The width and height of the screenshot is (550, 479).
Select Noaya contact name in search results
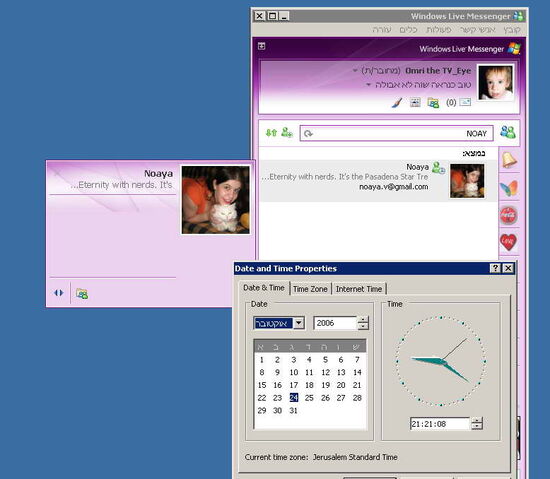click(x=417, y=167)
